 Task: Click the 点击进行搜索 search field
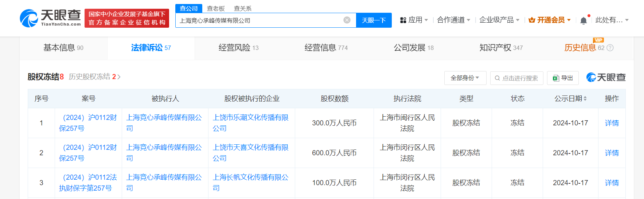coord(517,78)
